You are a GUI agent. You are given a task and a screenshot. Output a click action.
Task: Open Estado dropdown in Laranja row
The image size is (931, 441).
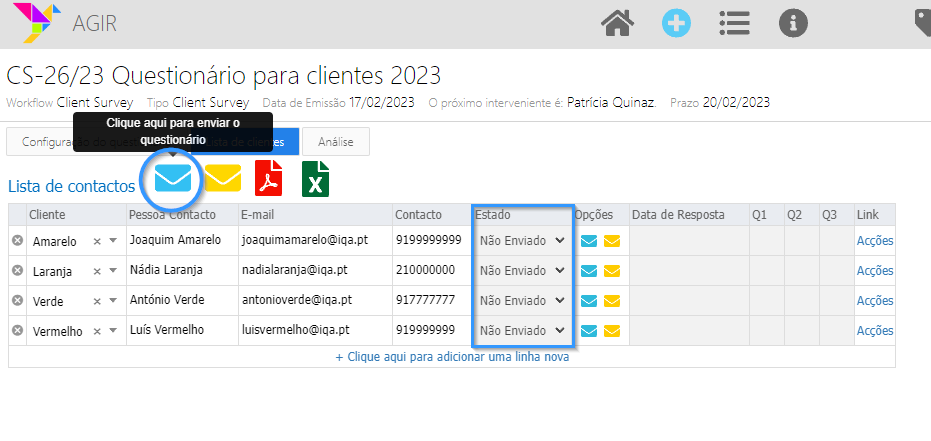point(522,270)
